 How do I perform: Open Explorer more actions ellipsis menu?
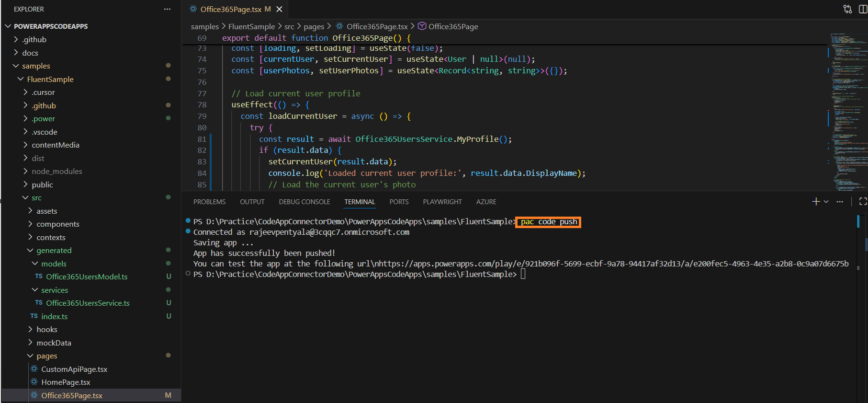167,9
